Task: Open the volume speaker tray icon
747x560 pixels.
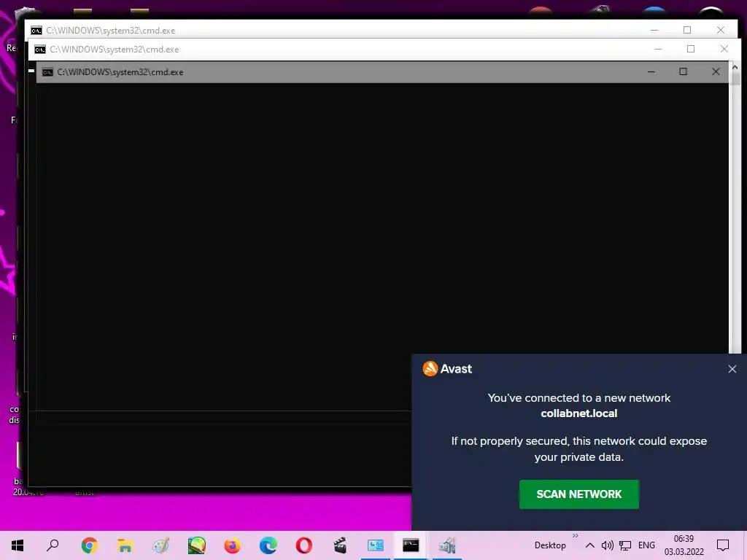Action: point(608,545)
